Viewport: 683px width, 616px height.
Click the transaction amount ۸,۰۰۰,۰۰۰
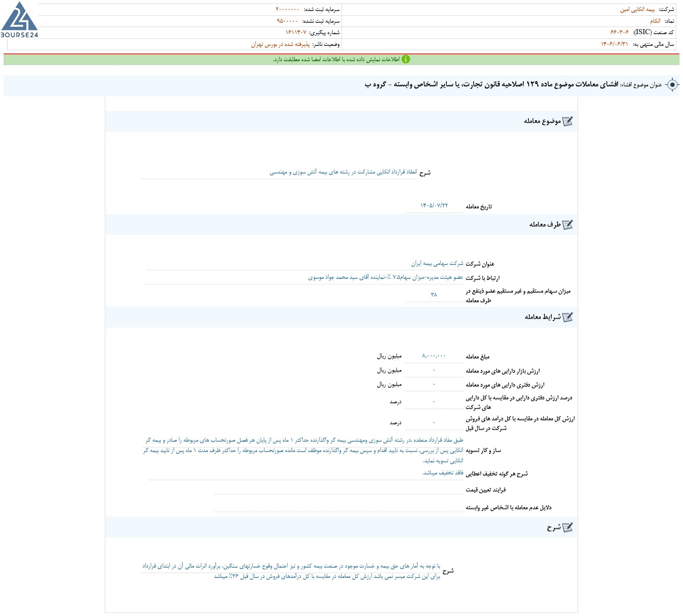[x=434, y=356]
